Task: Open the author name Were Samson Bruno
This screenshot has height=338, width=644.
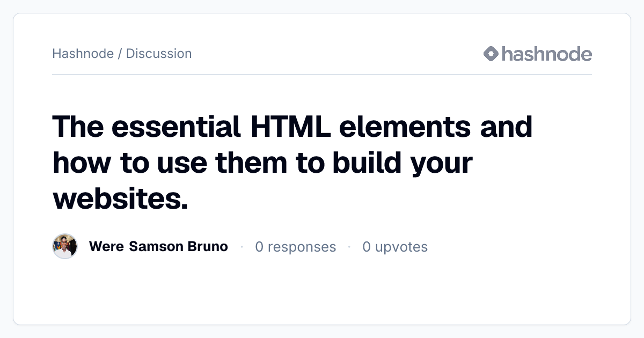Action: tap(158, 246)
